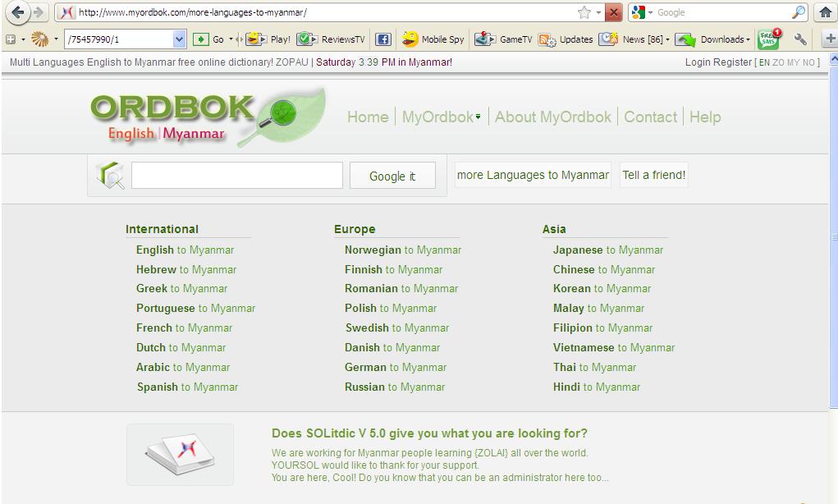
Task: Click the toolbar sunburst logo icon
Action: tap(39, 39)
